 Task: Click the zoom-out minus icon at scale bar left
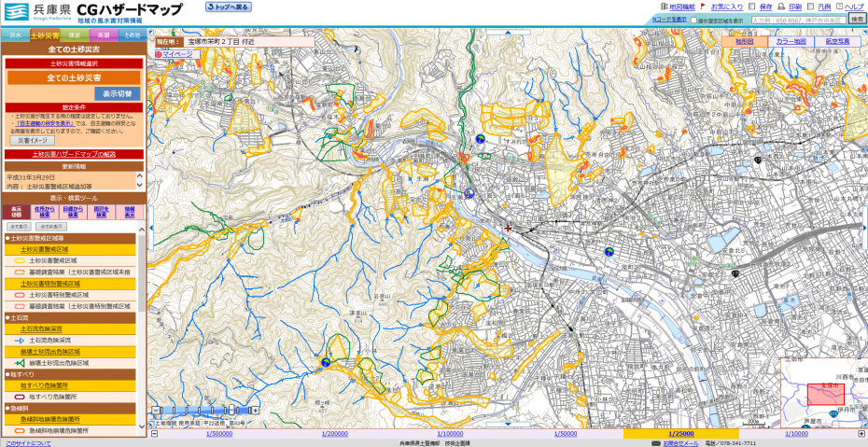pos(155,433)
